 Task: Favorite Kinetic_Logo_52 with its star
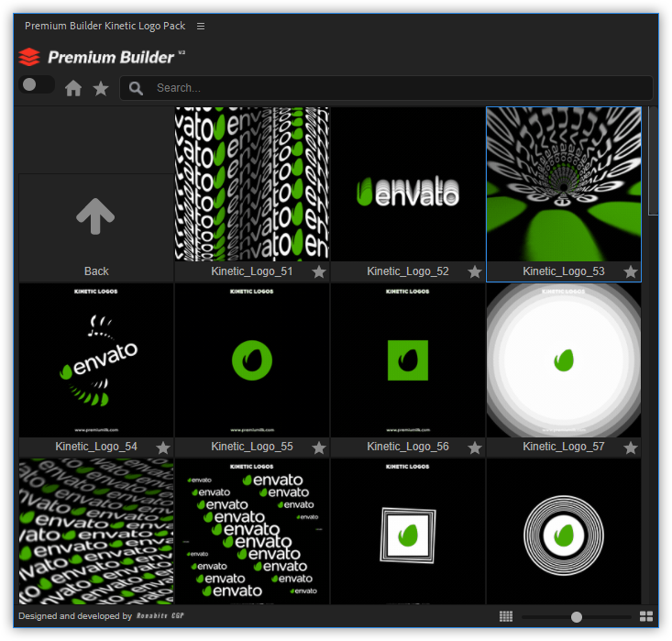pos(474,271)
